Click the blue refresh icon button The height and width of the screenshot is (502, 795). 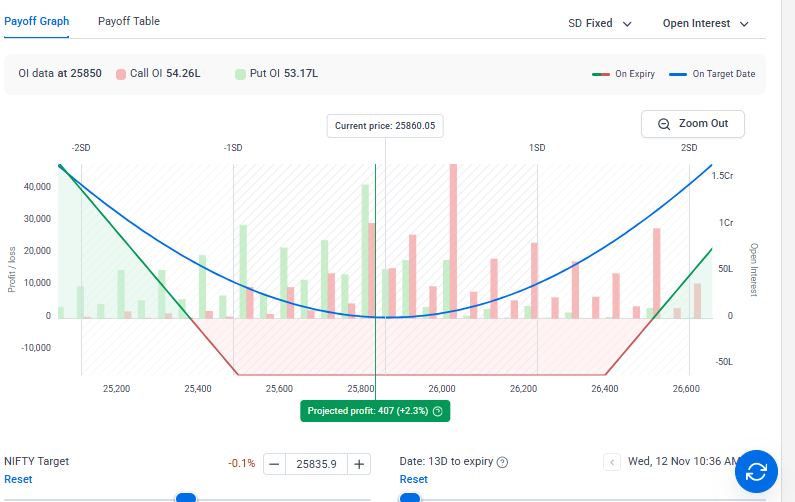tap(756, 471)
